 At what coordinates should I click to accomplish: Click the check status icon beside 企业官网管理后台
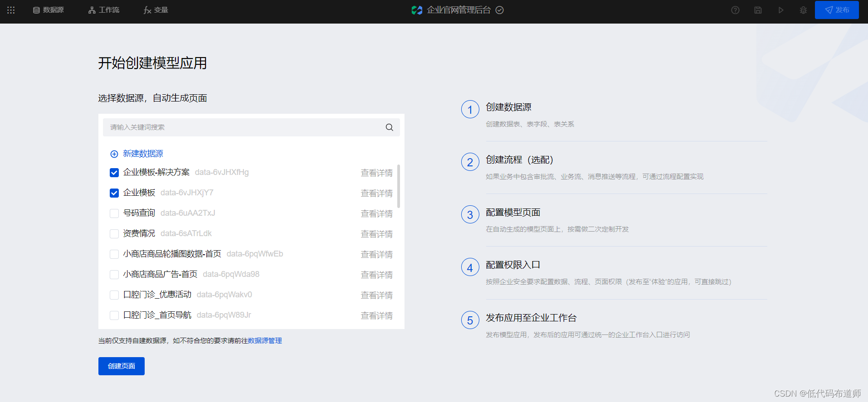(x=499, y=10)
